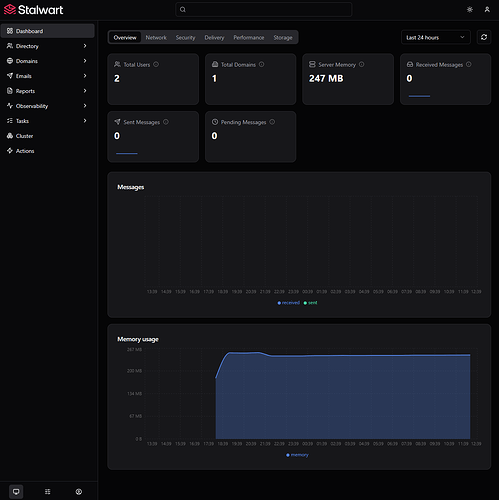Screen dimensions: 499x500
Task: Click the 134 MB axis label
Action: tap(134, 394)
